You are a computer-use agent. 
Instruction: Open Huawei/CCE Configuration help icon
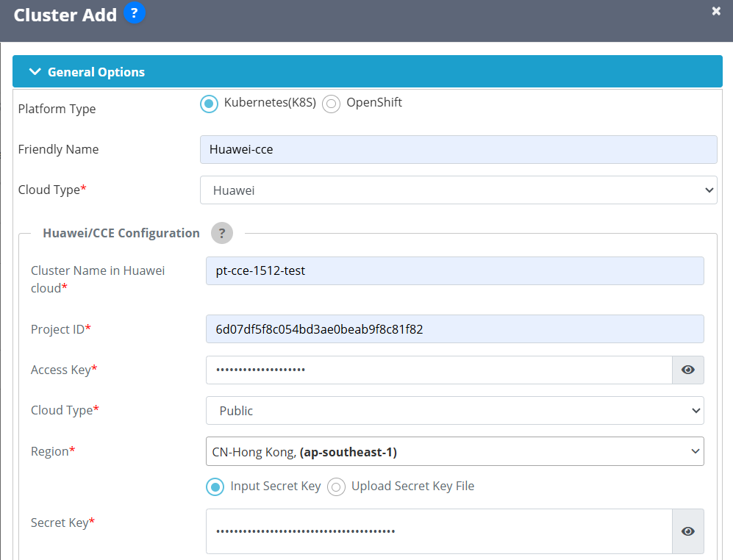tap(221, 233)
